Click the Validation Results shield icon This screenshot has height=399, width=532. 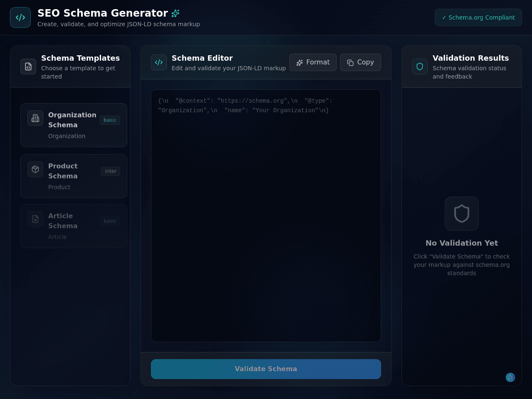(420, 66)
